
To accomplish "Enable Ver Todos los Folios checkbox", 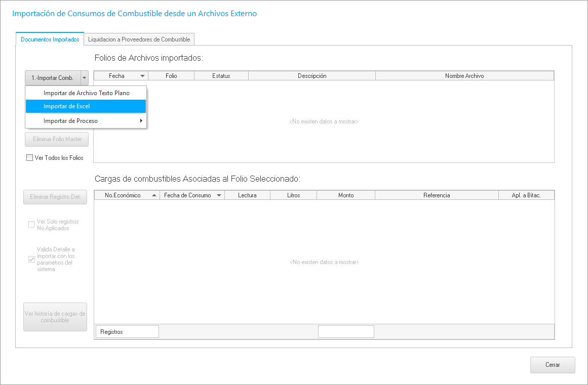I will (30, 158).
